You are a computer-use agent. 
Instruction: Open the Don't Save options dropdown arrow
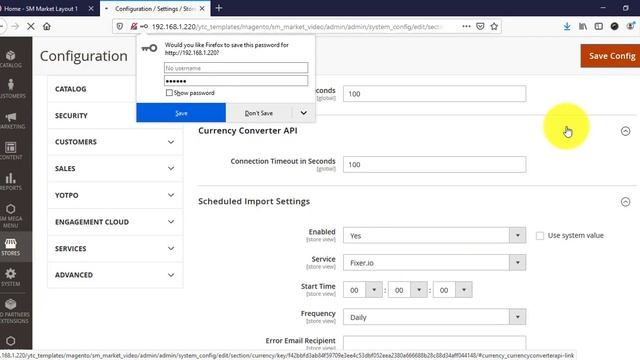pyautogui.click(x=304, y=113)
